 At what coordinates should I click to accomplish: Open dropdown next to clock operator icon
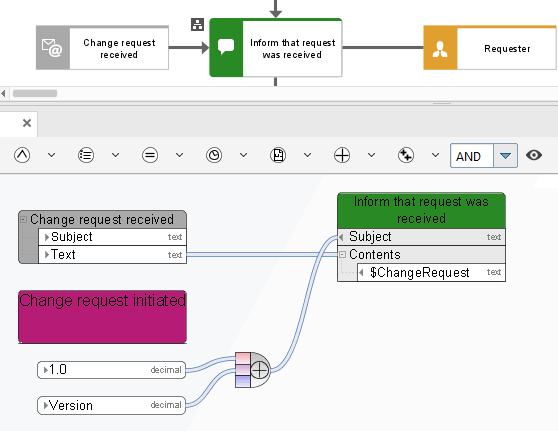243,155
